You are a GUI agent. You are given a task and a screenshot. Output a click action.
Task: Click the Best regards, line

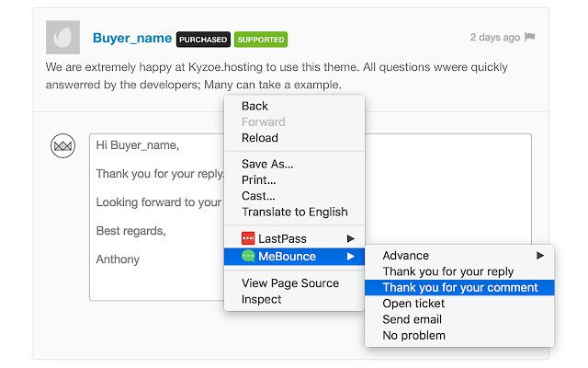(130, 231)
